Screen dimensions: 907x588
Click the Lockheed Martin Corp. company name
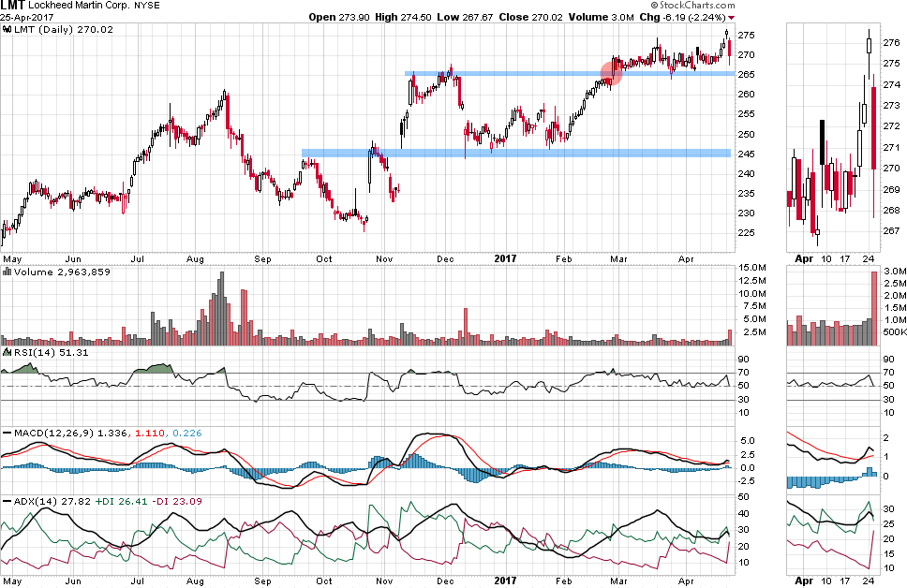[79, 6]
